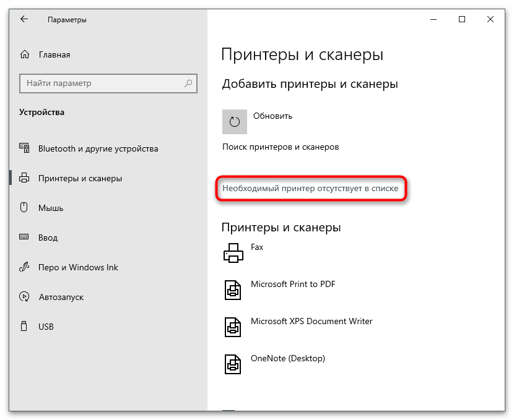The width and height of the screenshot is (514, 420).
Task: Select Microsoft XPS Document Writer from the list
Action: (311, 321)
